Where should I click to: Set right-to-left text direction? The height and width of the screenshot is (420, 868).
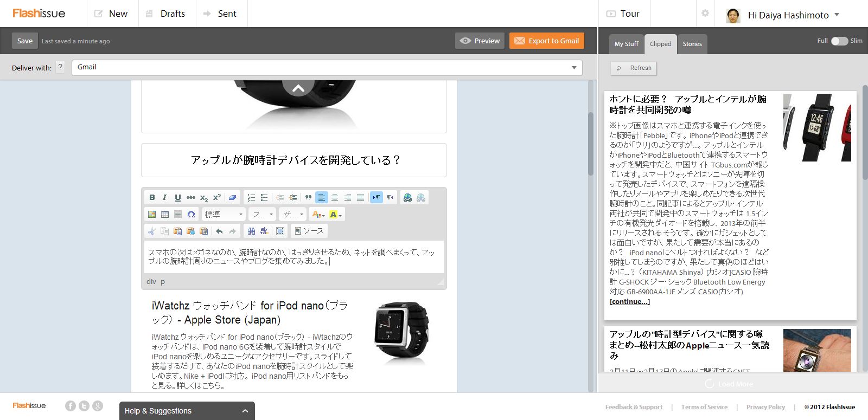tap(390, 197)
